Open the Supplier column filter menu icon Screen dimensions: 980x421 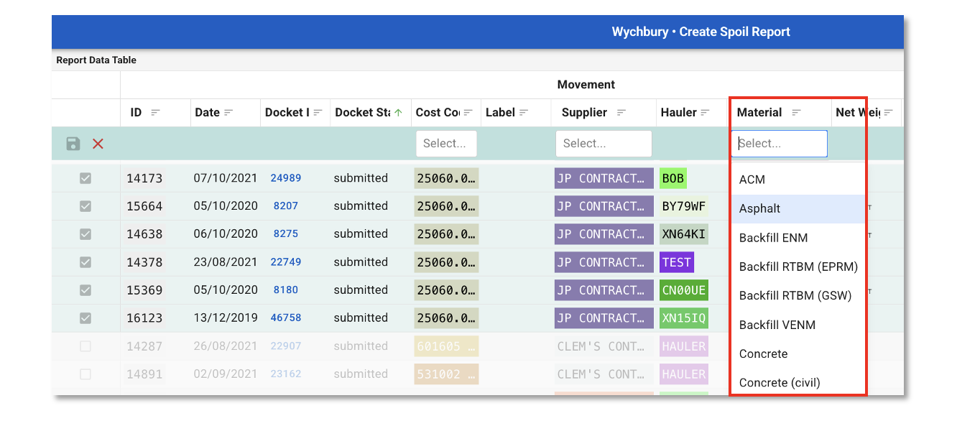coord(621,113)
